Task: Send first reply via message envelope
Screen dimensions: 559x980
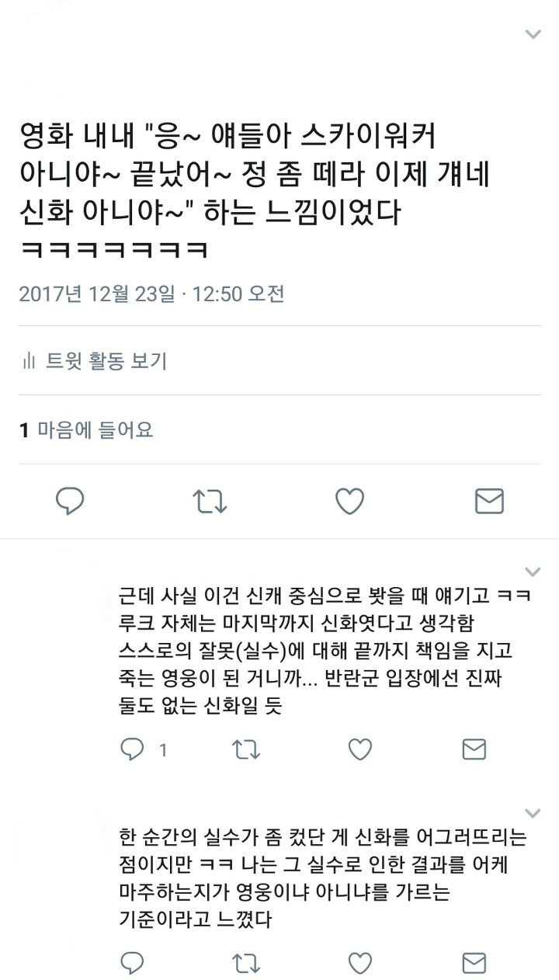Action: click(474, 749)
